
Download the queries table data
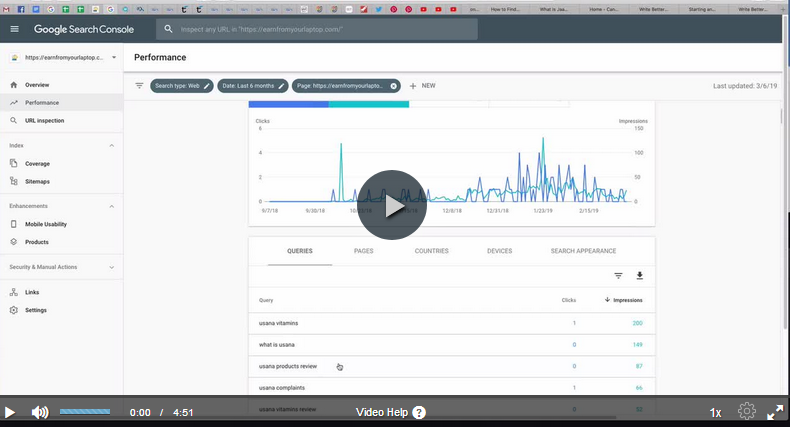pos(640,276)
